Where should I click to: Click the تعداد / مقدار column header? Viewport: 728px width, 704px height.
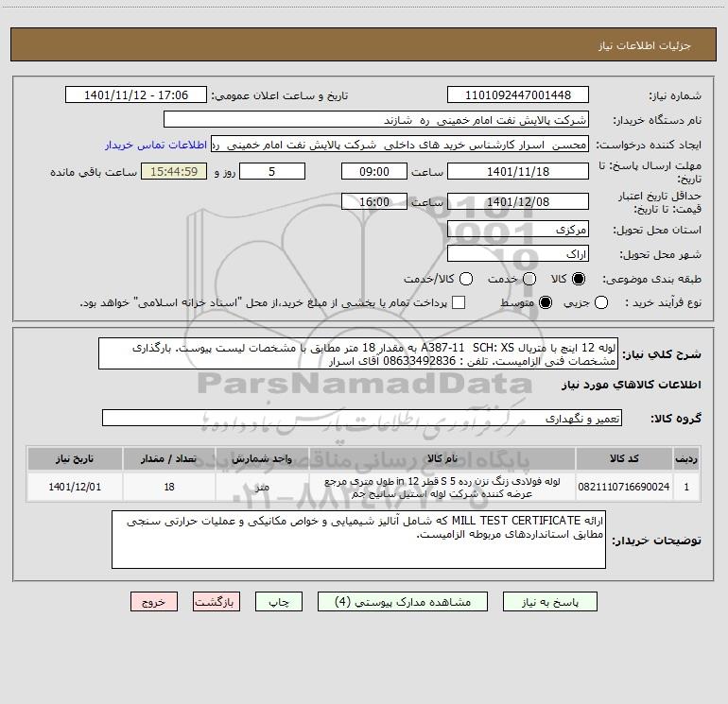169,458
